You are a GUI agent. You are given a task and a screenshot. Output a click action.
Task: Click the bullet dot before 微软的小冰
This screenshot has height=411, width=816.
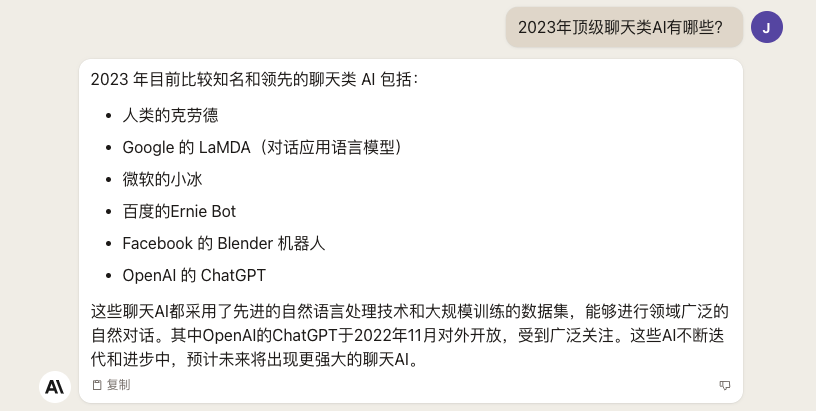tap(108, 180)
